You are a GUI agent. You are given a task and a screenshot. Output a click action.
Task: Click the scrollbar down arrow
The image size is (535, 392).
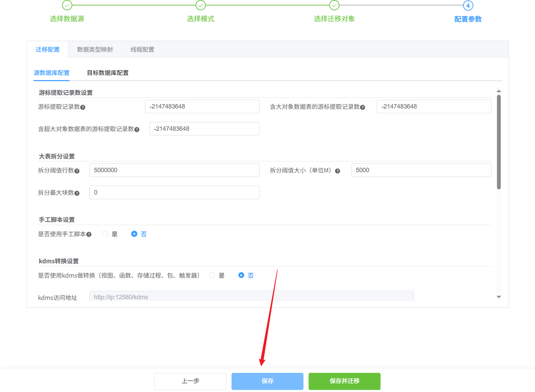pos(499,297)
